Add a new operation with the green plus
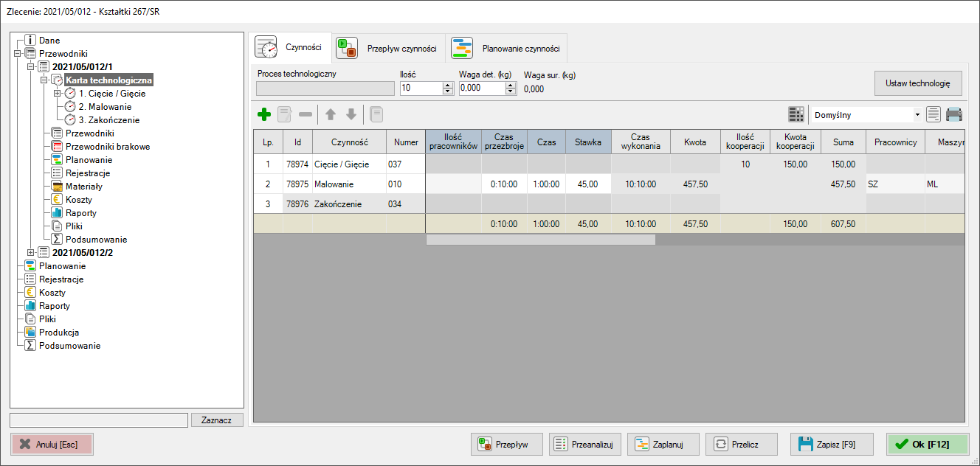The width and height of the screenshot is (980, 466). click(264, 114)
